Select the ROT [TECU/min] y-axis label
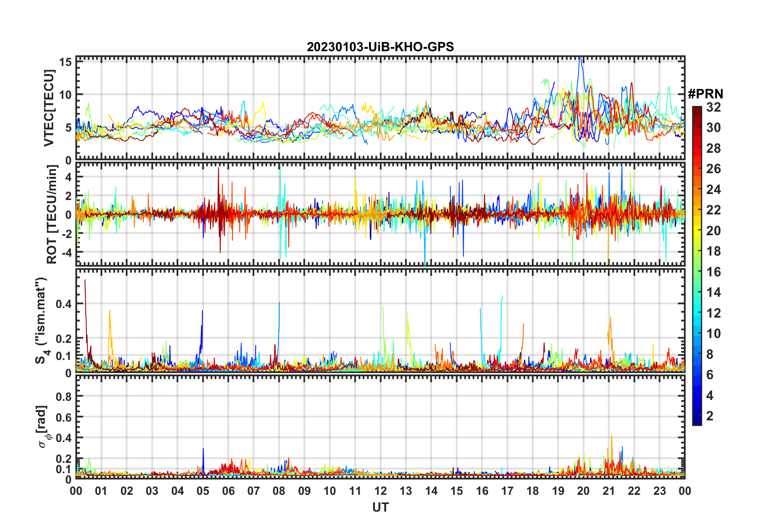 click(x=52, y=214)
